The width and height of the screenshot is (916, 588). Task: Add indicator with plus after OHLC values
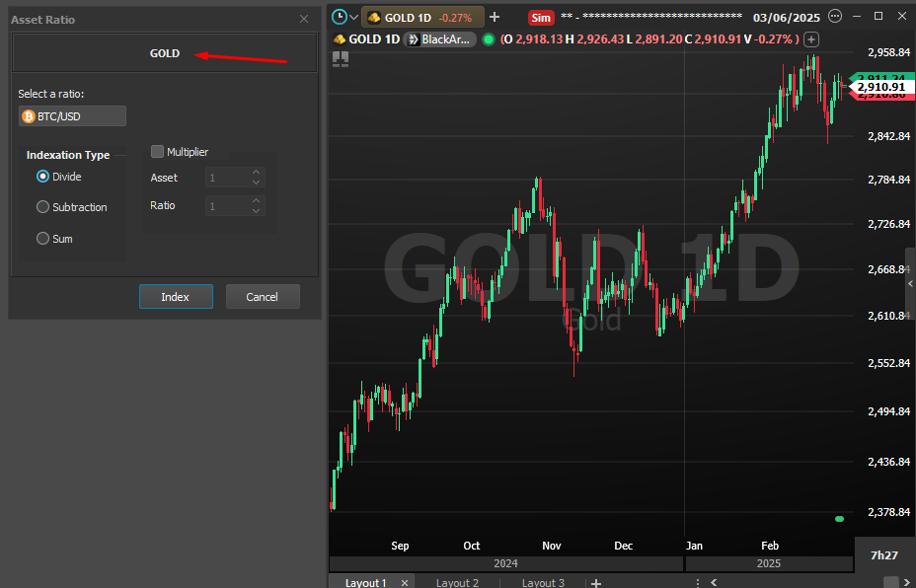point(811,39)
